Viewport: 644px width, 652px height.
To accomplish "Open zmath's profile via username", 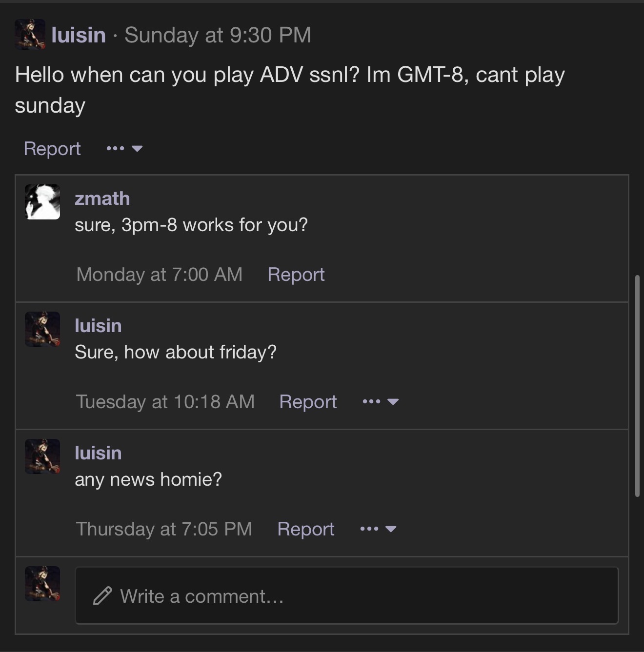I will tap(102, 198).
